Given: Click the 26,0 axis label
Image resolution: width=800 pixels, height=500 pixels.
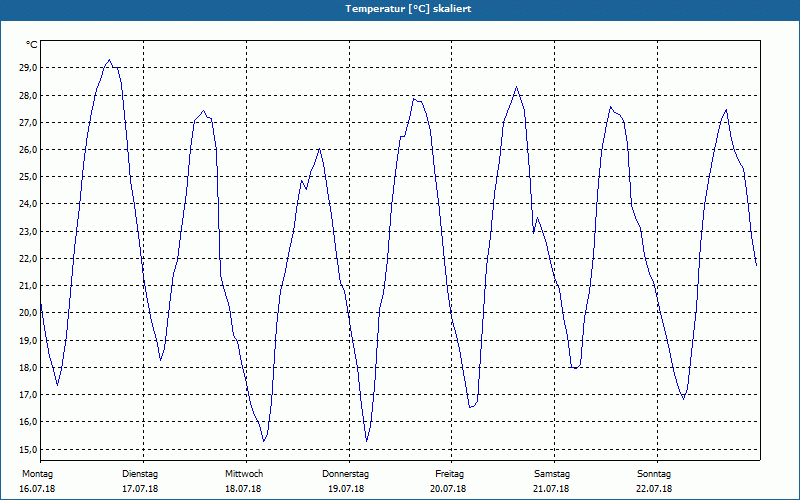Looking at the screenshot, I should pyautogui.click(x=27, y=149).
